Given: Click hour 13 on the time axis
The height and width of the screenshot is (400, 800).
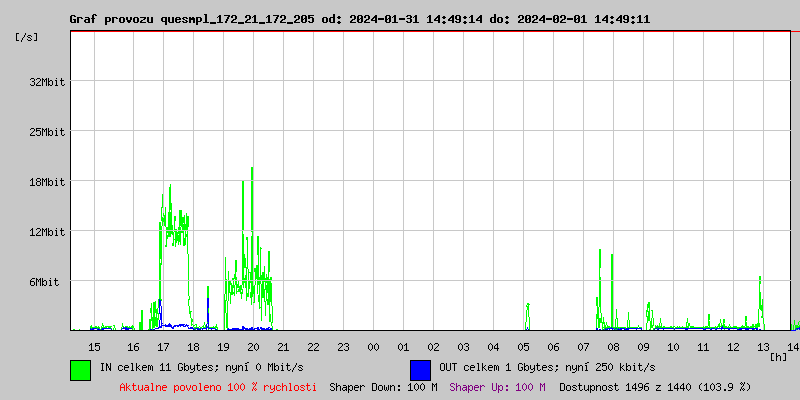Looking at the screenshot, I should [763, 346].
